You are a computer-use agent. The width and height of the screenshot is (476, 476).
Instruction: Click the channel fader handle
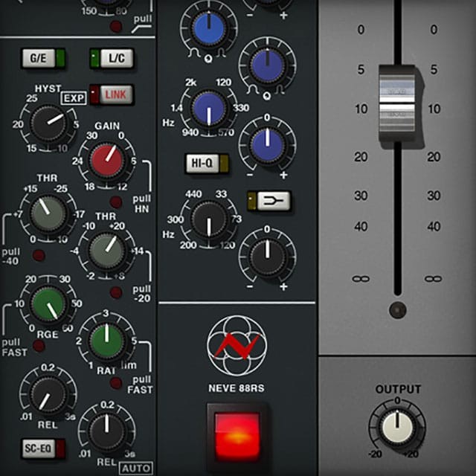[x=397, y=102]
